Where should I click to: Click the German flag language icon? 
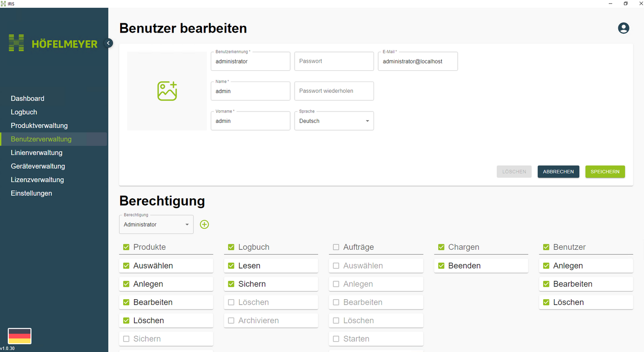click(x=20, y=336)
